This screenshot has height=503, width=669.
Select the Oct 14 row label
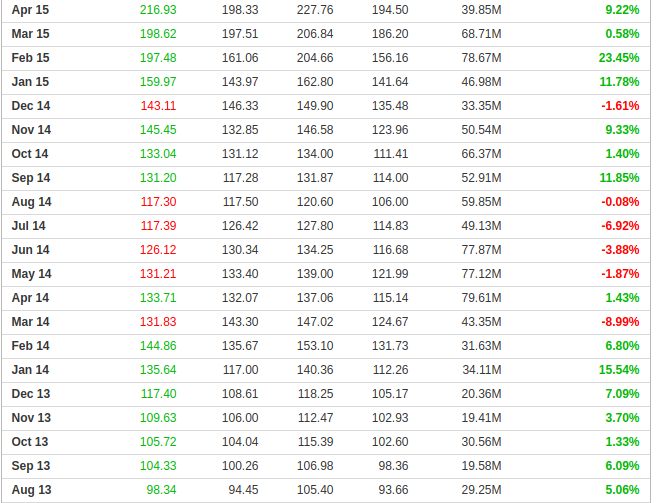coord(30,154)
